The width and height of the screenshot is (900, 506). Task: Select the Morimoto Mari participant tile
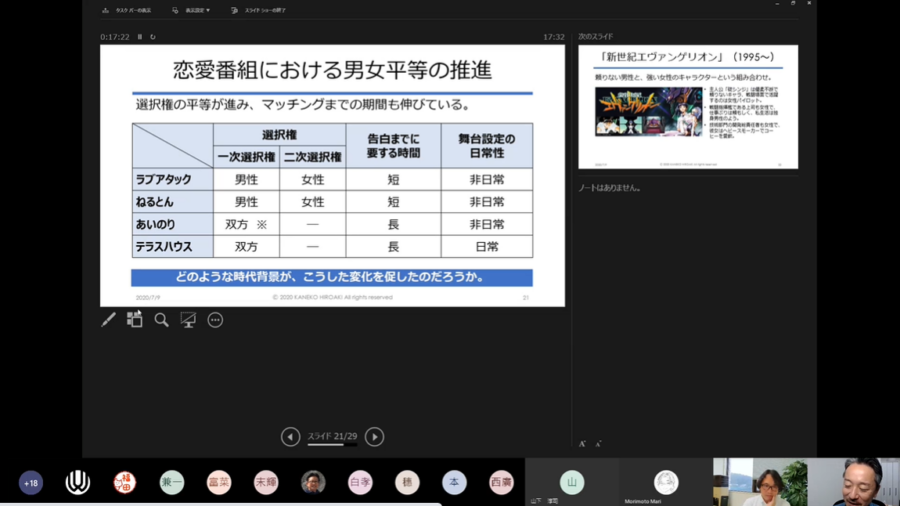(x=666, y=482)
